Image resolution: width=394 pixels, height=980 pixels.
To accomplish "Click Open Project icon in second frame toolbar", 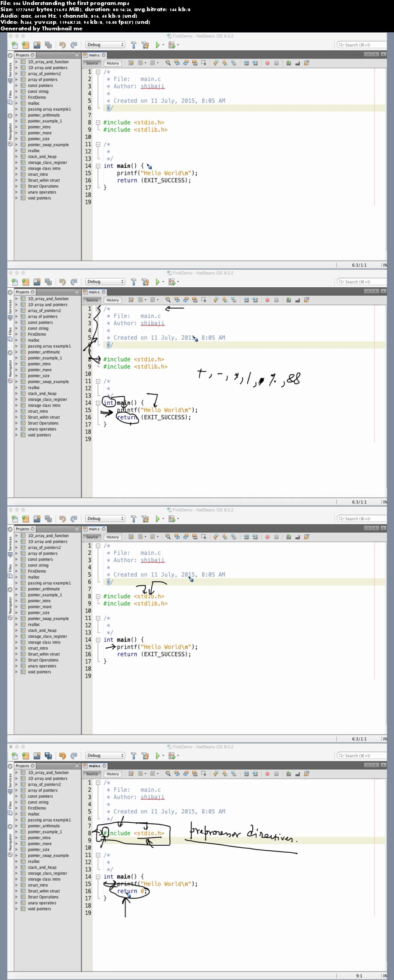I will [37, 282].
